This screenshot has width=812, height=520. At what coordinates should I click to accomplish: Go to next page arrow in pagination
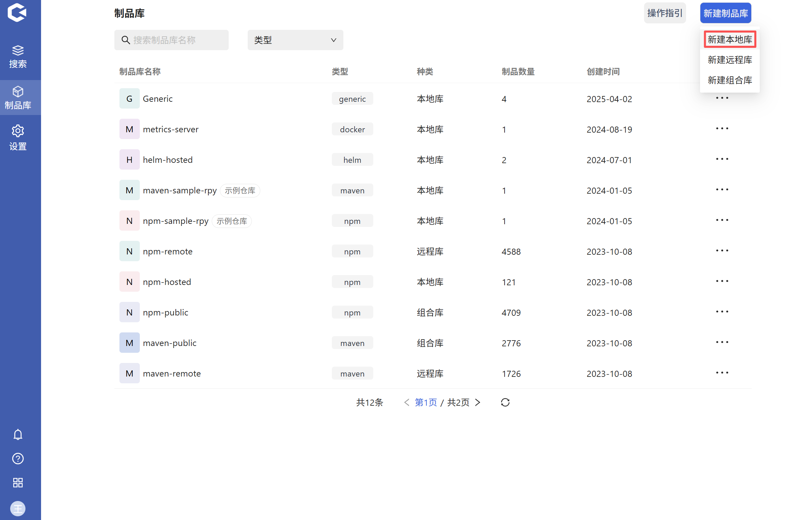[x=478, y=402]
